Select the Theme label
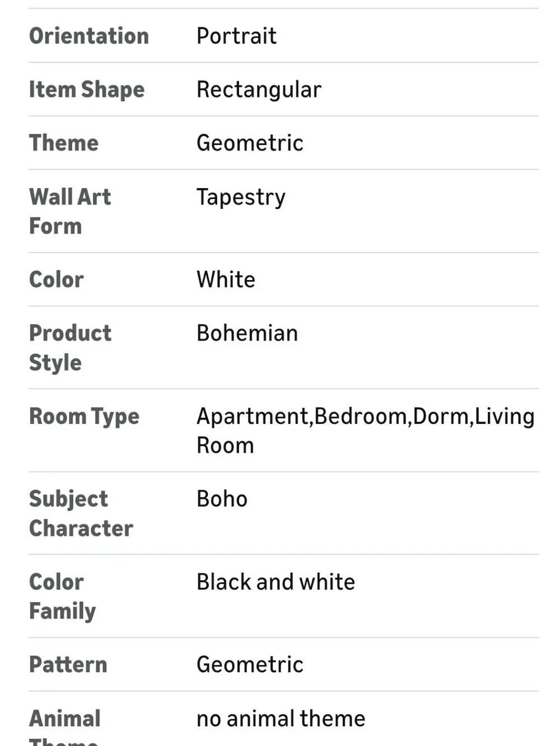Image resolution: width=560 pixels, height=746 pixels. click(x=64, y=143)
